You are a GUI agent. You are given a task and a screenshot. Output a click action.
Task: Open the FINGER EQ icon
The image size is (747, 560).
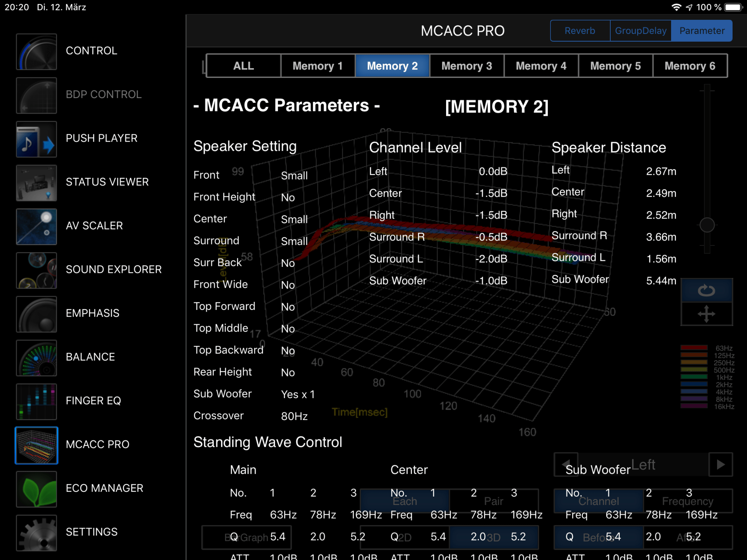(37, 401)
